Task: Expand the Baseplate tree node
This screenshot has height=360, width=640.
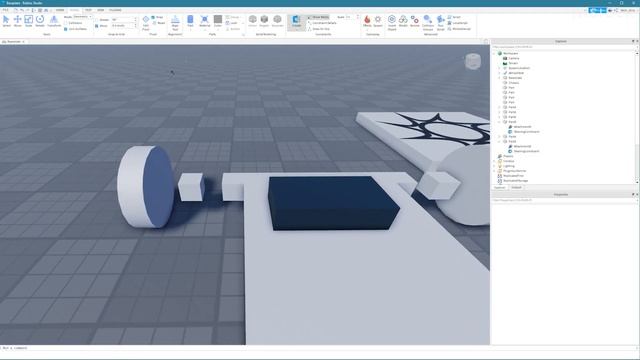Action: pyautogui.click(x=500, y=78)
